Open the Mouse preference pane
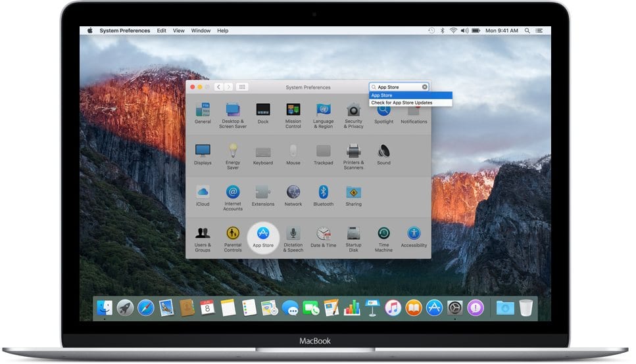Viewport: 636px width, 364px height. pyautogui.click(x=293, y=154)
